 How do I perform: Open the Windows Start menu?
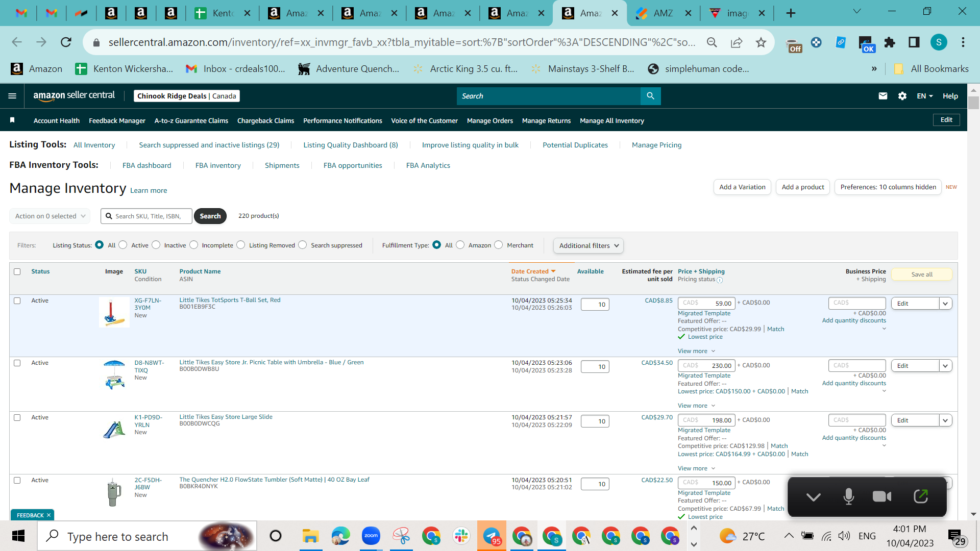(x=18, y=536)
